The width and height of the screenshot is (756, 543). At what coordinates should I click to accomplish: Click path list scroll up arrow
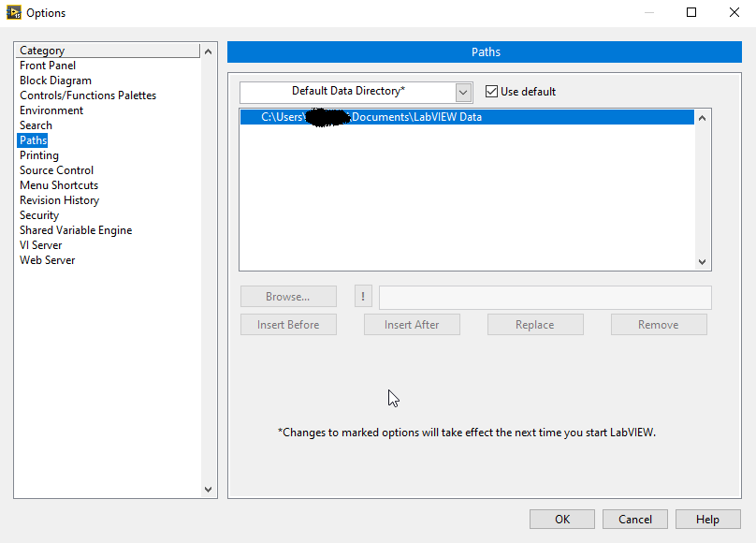702,118
